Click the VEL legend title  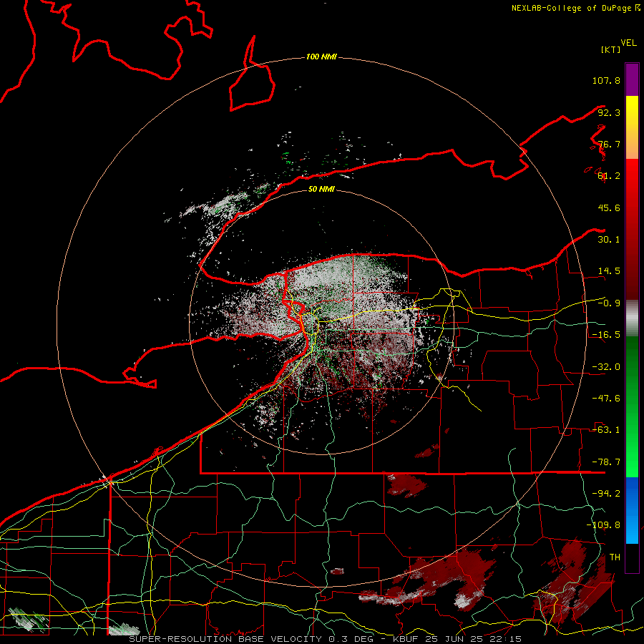tap(628, 43)
